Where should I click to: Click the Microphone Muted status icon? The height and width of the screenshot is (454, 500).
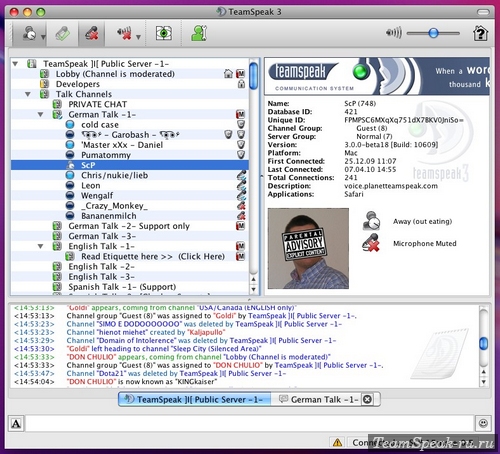click(x=371, y=243)
